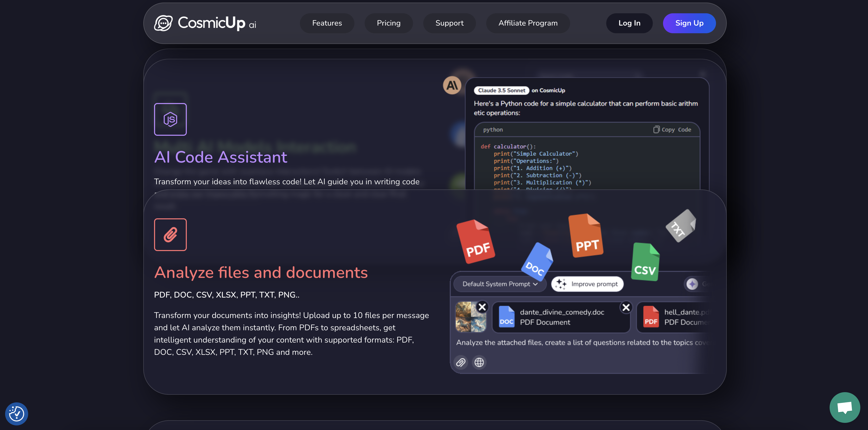Click the Anthropic AI avatar icon
Viewport: 868px width, 430px height.
tap(452, 85)
